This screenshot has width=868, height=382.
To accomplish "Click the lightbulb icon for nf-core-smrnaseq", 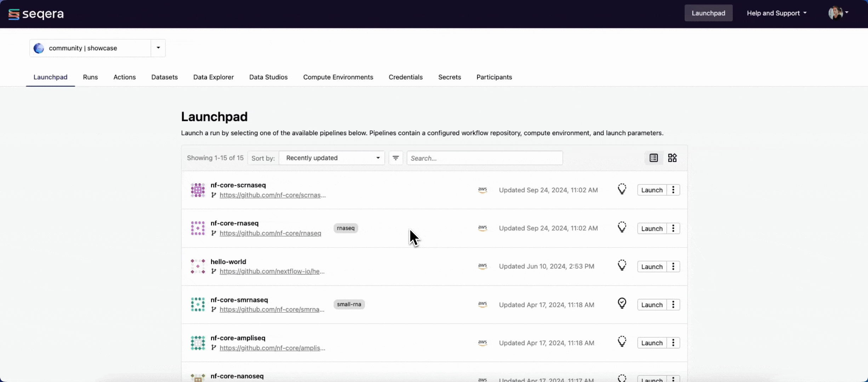I will 622,303.
